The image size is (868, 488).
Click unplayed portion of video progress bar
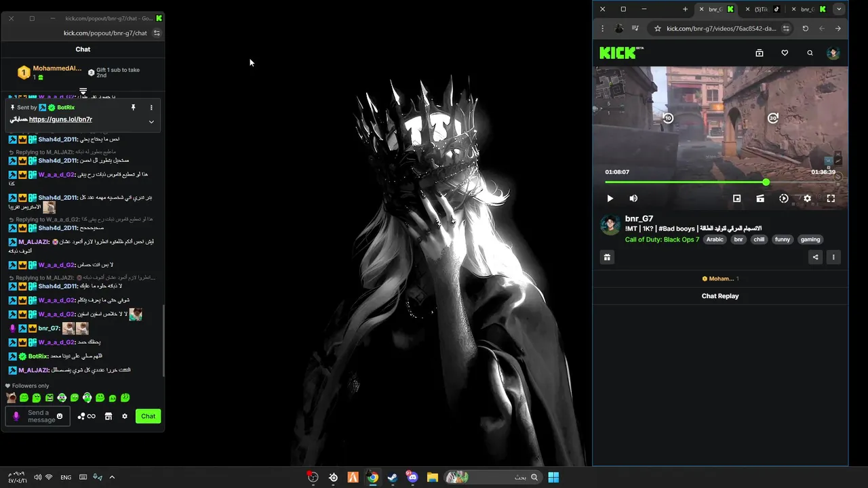coord(802,182)
